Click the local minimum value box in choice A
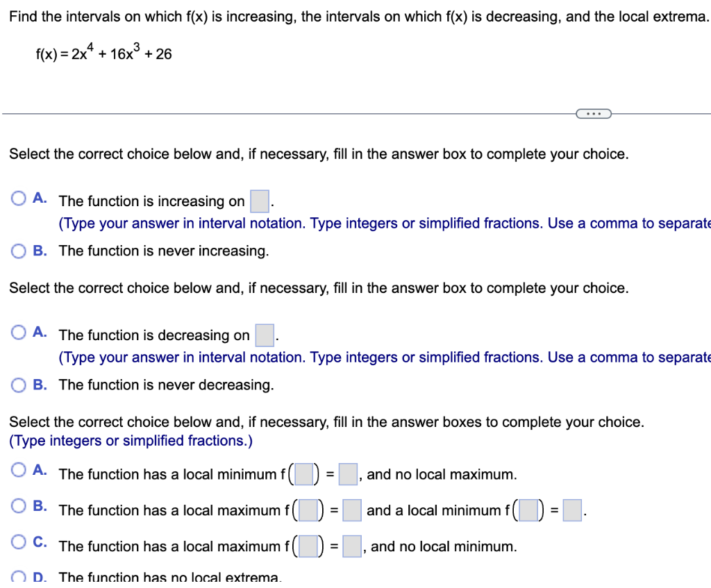Image resolution: width=711 pixels, height=588 pixels. tap(348, 474)
